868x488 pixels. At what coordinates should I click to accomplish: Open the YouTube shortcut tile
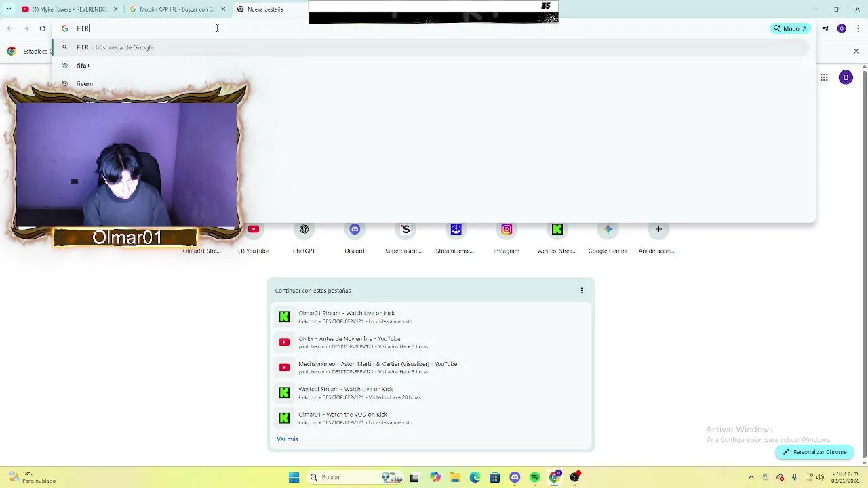[254, 237]
